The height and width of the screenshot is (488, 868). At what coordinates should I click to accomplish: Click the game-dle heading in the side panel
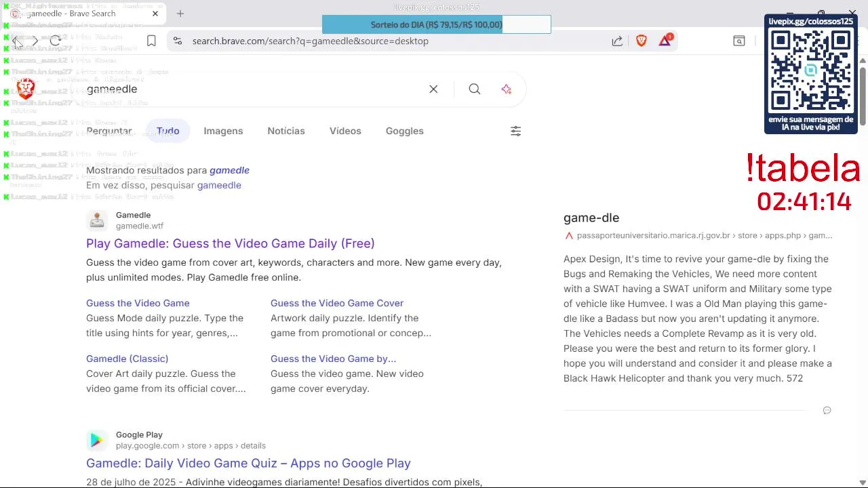pos(591,218)
